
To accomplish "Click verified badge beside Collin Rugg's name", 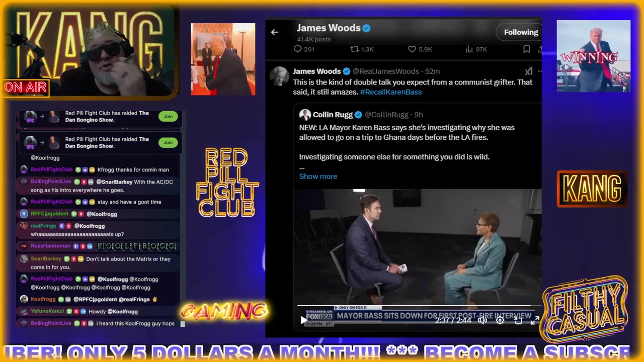I will [358, 115].
